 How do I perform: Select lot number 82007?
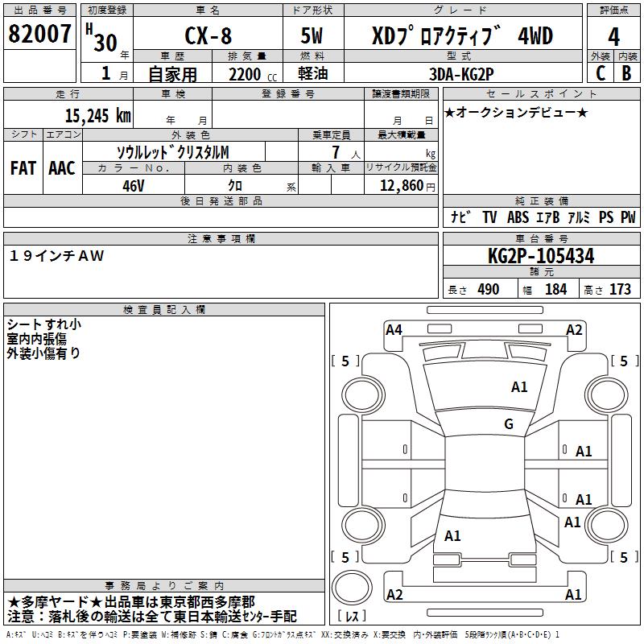point(39,34)
